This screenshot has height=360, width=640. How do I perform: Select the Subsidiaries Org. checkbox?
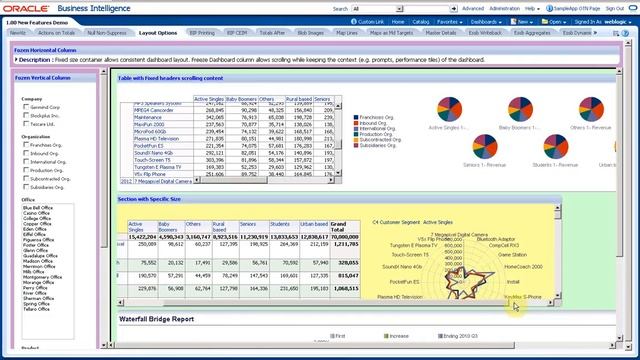[26, 187]
